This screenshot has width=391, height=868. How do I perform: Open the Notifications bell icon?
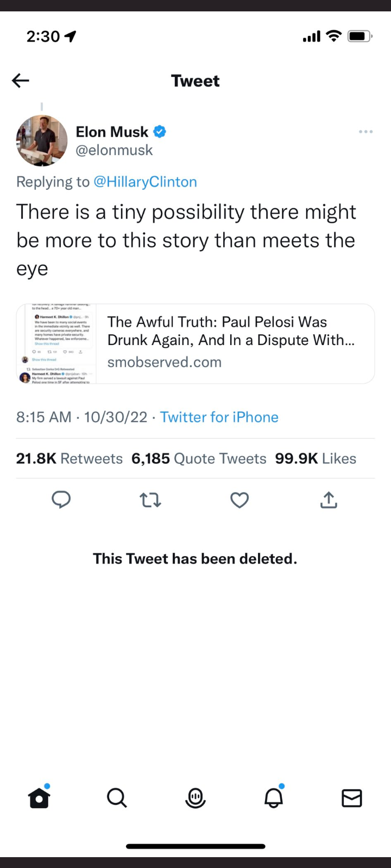coord(274,798)
